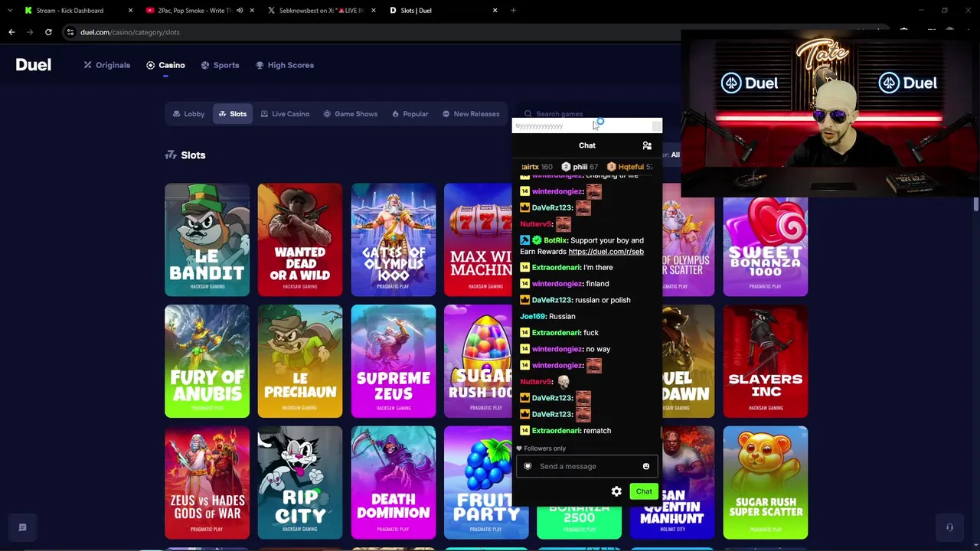Open the Game Shows tab

click(350, 114)
